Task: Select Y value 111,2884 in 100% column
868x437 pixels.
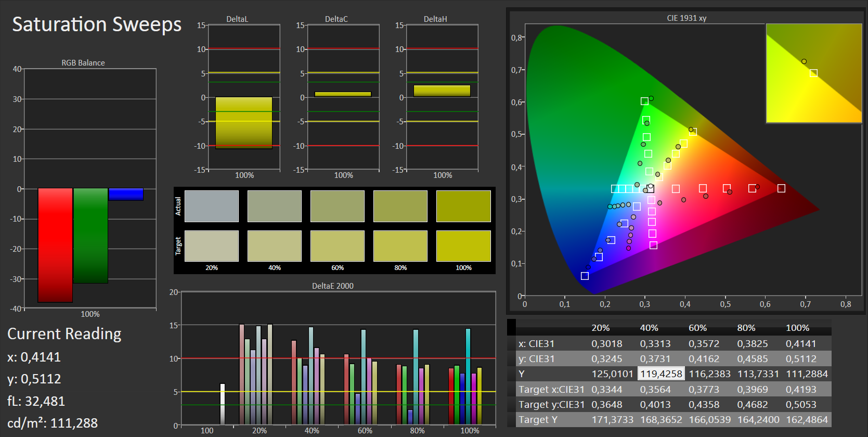Action: [x=807, y=374]
